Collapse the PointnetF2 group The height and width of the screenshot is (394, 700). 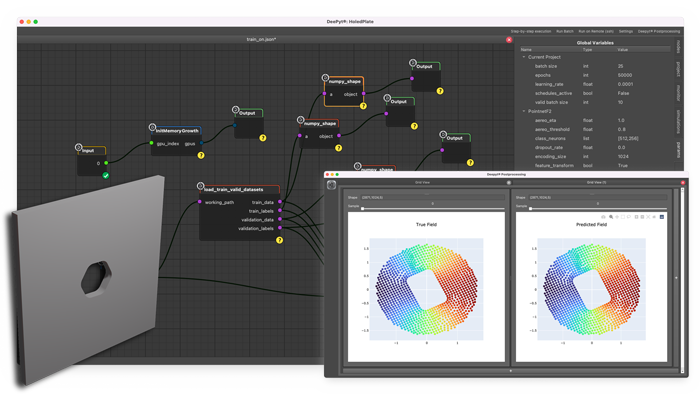(524, 111)
